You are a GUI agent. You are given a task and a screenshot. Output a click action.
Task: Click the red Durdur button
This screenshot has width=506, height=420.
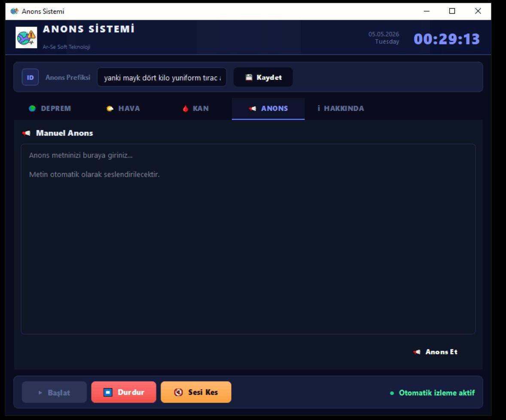coord(124,392)
